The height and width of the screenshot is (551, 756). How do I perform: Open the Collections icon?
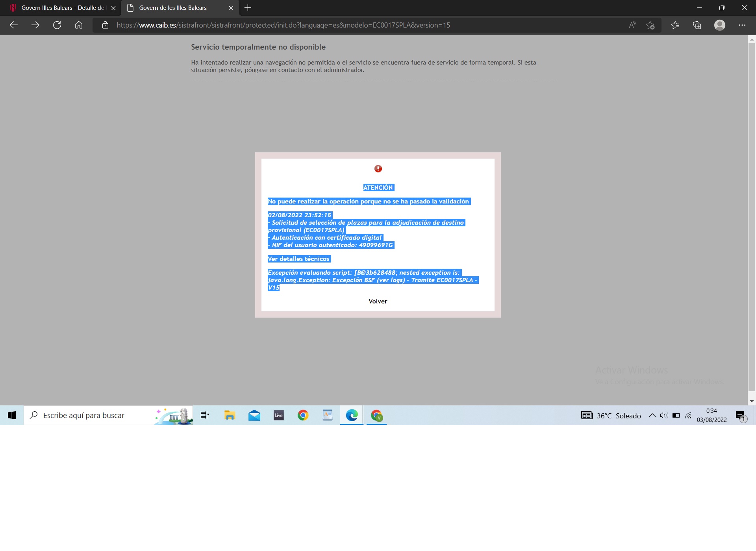697,25
